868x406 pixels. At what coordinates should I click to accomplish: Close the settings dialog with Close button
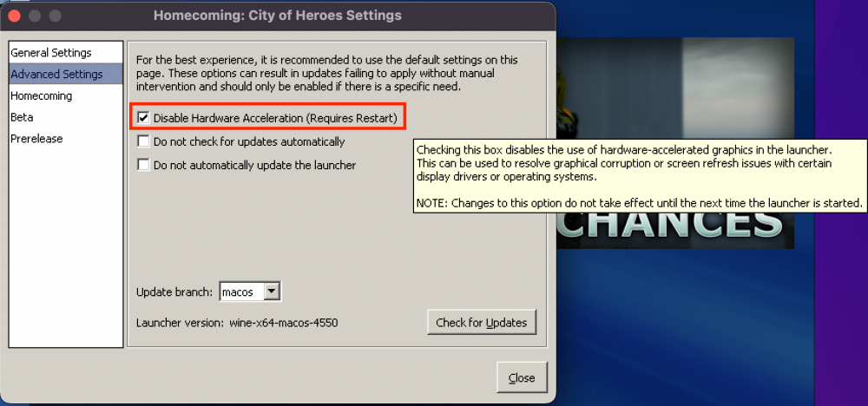pyautogui.click(x=522, y=377)
